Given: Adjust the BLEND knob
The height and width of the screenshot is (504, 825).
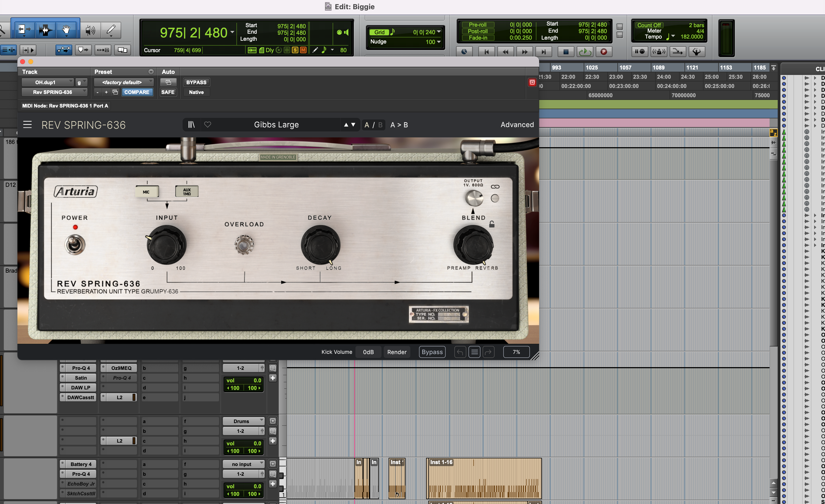Looking at the screenshot, I should click(x=473, y=245).
